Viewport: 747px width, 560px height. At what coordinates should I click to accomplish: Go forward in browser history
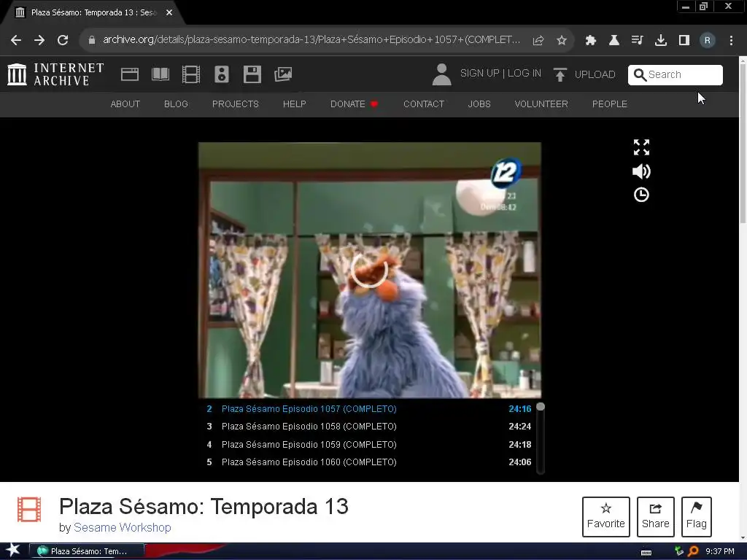click(39, 40)
